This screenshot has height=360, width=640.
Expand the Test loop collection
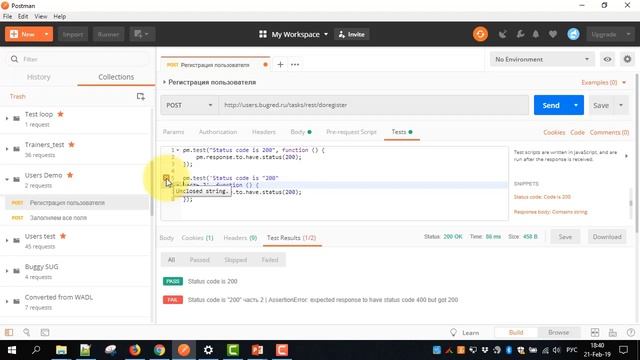[7, 118]
